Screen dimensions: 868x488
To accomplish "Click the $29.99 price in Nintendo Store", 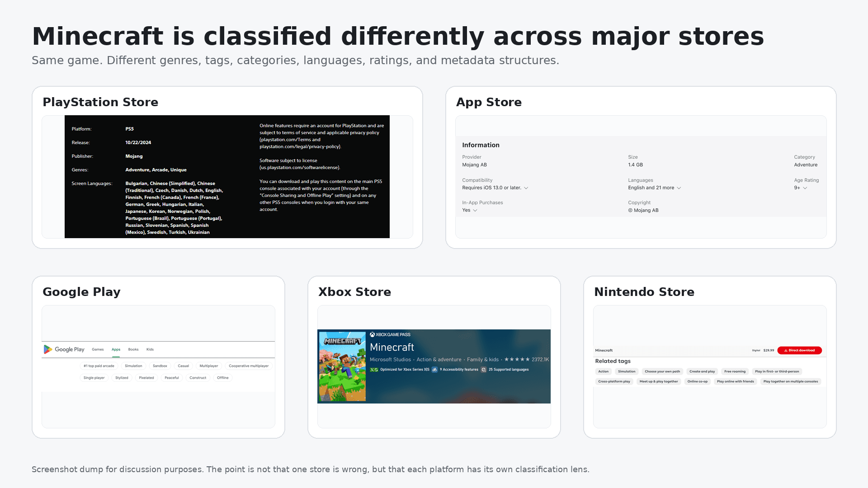I will coord(769,350).
